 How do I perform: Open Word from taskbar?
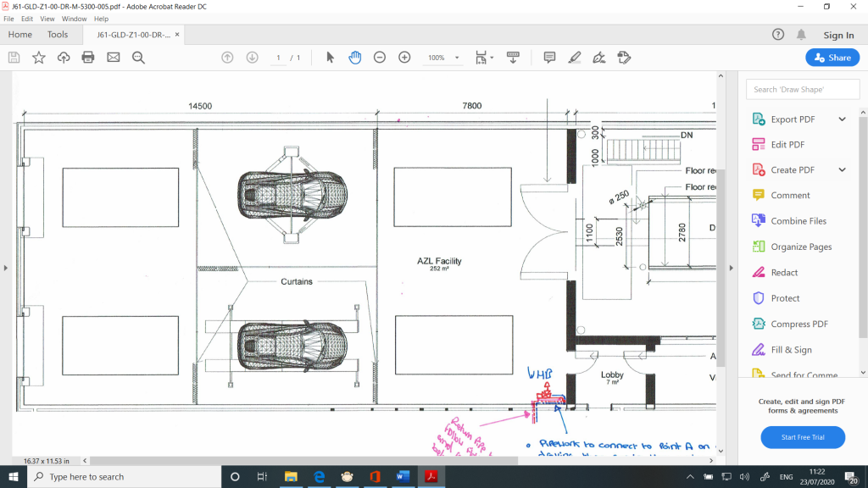(x=403, y=476)
